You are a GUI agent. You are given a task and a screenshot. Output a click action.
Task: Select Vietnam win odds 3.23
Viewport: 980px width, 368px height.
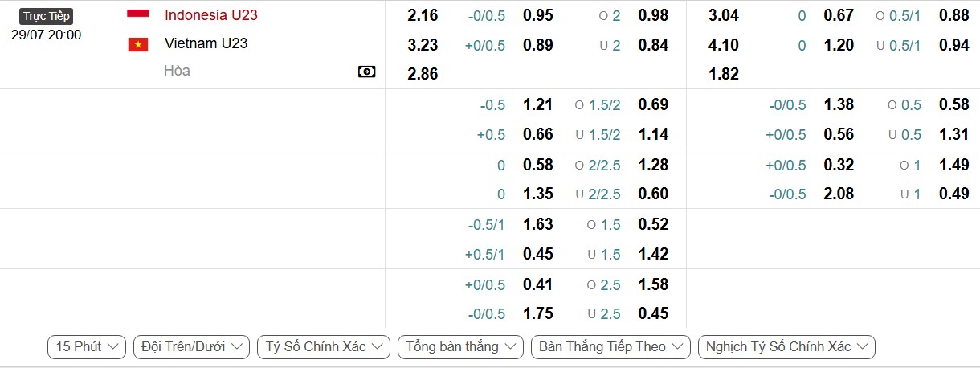tap(423, 46)
